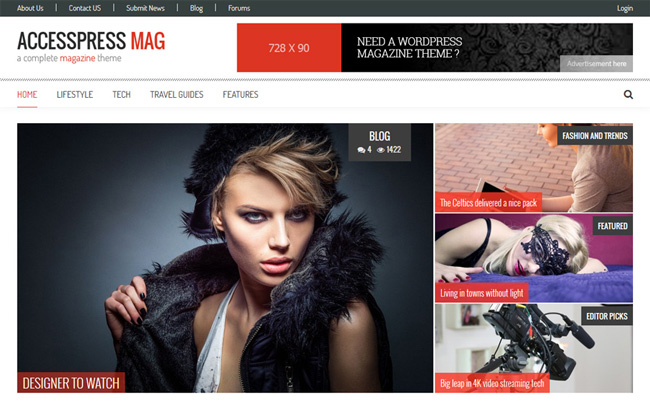Click the comments bubble icon showing 4
The height and width of the screenshot is (405, 650).
tap(361, 150)
